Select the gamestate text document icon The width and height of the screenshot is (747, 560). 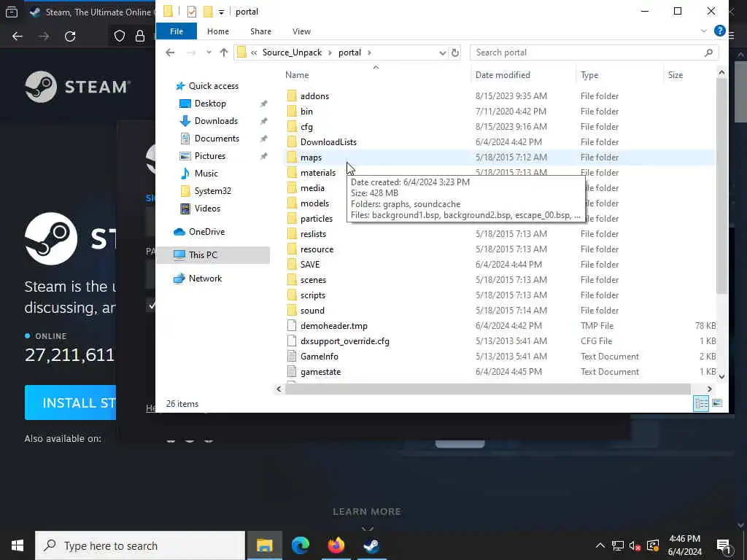point(292,371)
